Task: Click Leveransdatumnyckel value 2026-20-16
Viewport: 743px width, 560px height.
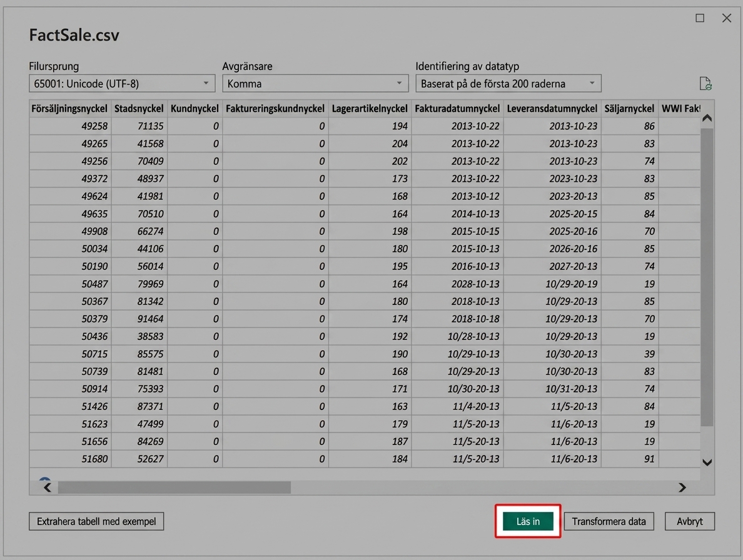Action: point(574,249)
